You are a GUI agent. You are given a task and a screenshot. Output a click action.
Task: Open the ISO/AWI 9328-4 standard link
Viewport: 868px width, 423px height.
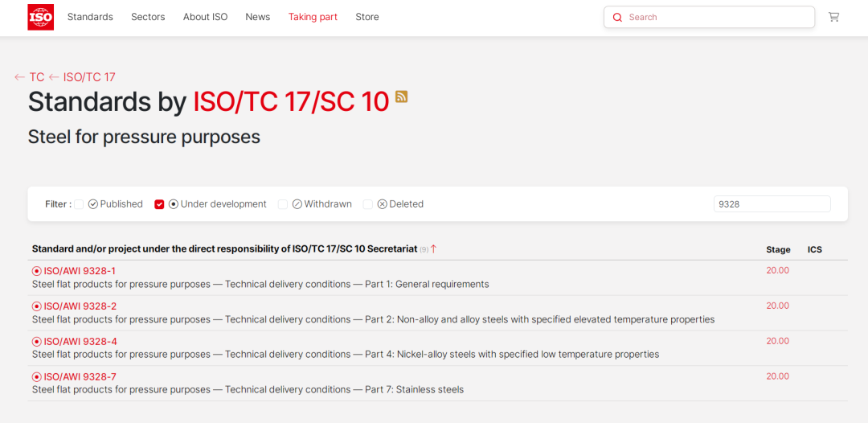pos(80,342)
